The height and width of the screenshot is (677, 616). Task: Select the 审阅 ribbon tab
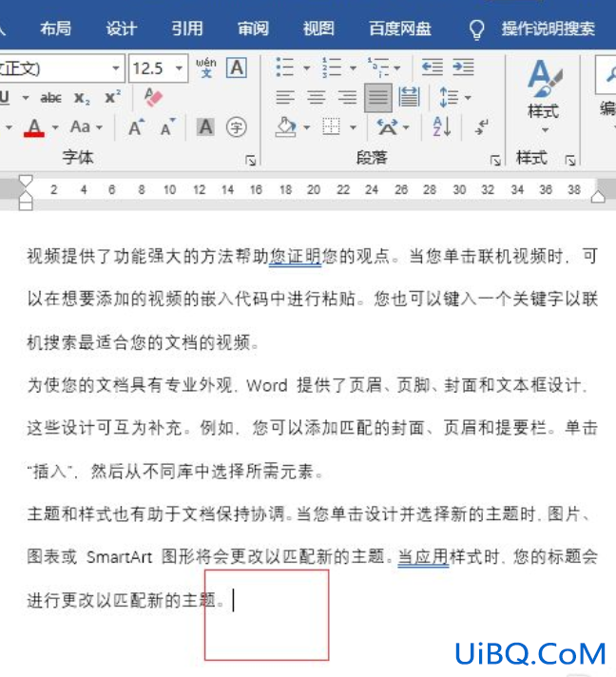tap(253, 29)
